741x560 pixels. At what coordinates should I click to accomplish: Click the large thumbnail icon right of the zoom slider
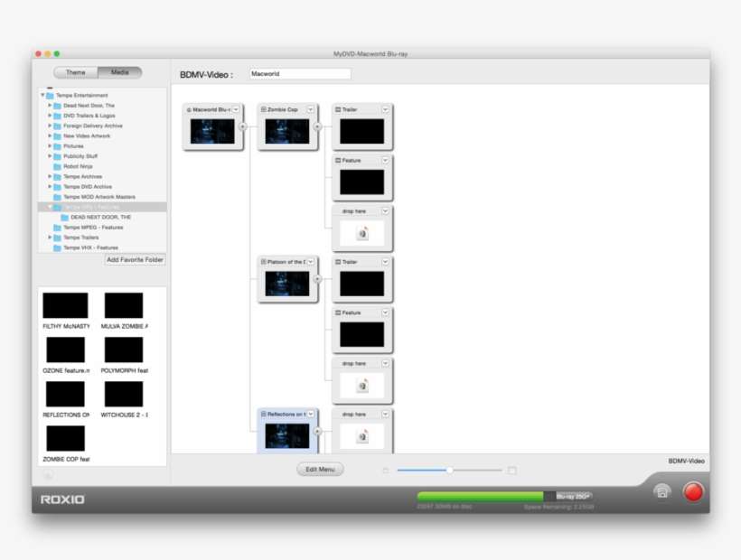[x=511, y=470]
